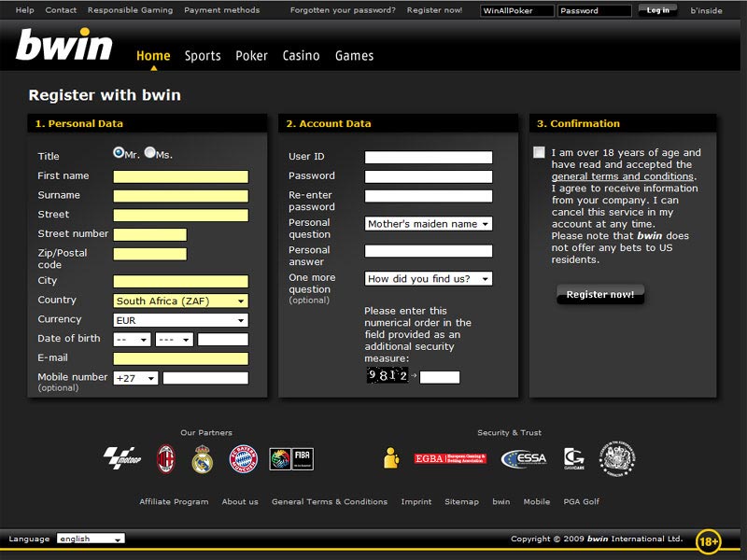Open the FC Bayern München partner crest
The image size is (747, 560).
(244, 459)
